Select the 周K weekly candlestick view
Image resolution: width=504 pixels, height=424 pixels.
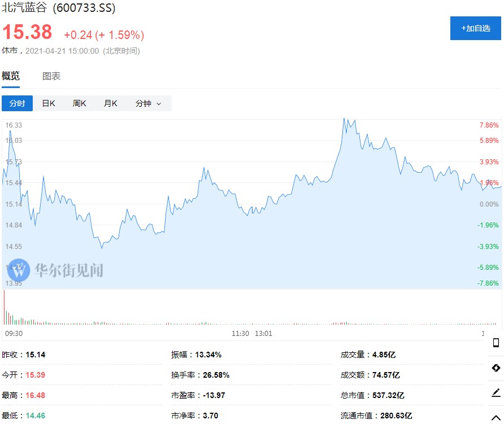coord(80,103)
